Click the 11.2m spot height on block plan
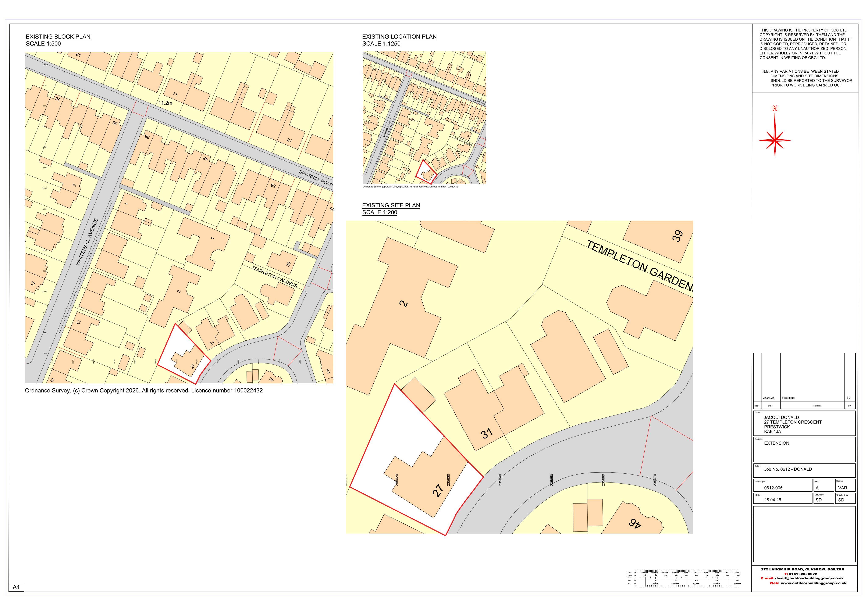The image size is (868, 613). pyautogui.click(x=165, y=103)
